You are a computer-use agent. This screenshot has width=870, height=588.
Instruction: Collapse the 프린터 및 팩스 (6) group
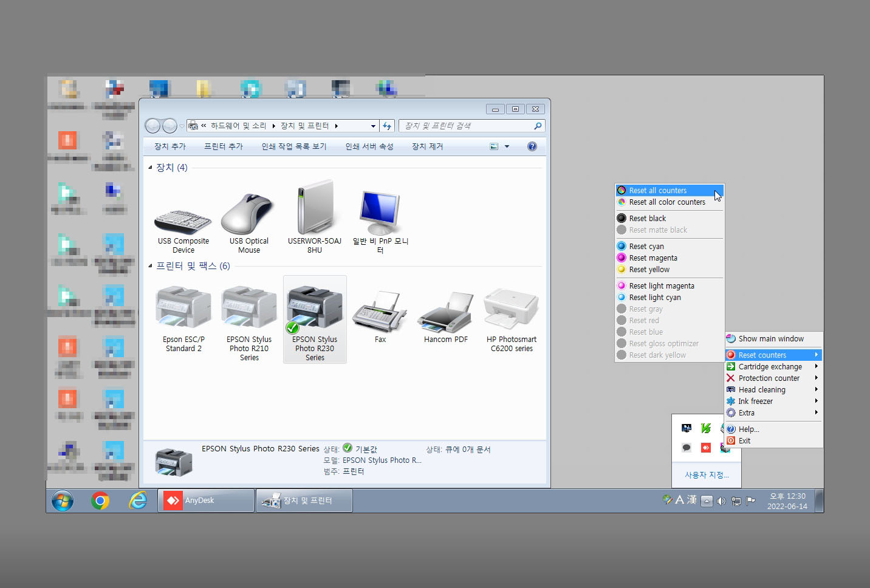pos(151,265)
